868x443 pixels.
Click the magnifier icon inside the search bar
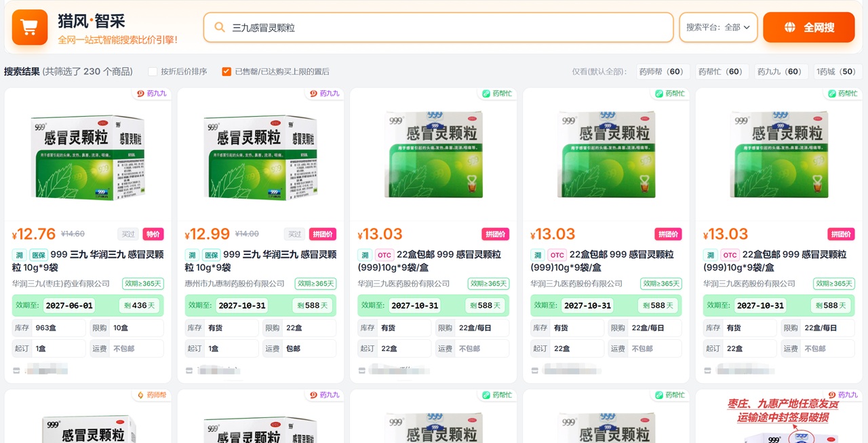point(219,27)
